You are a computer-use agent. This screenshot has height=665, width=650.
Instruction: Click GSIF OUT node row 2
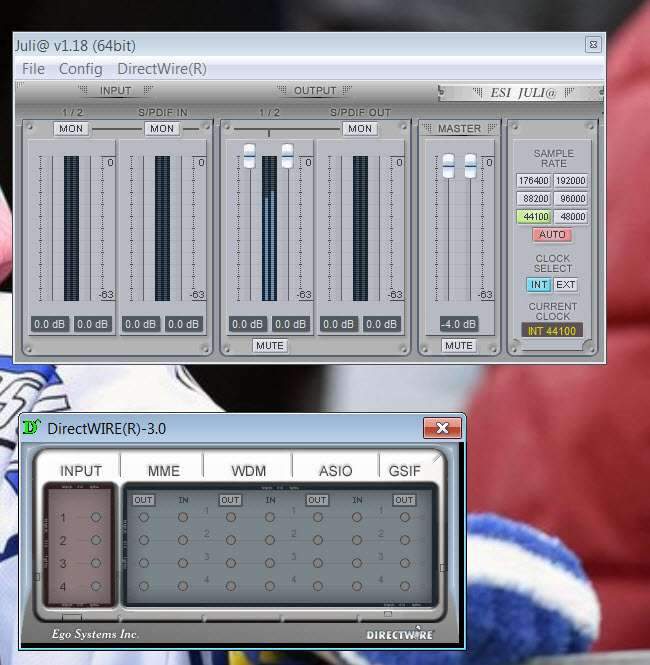coord(405,540)
